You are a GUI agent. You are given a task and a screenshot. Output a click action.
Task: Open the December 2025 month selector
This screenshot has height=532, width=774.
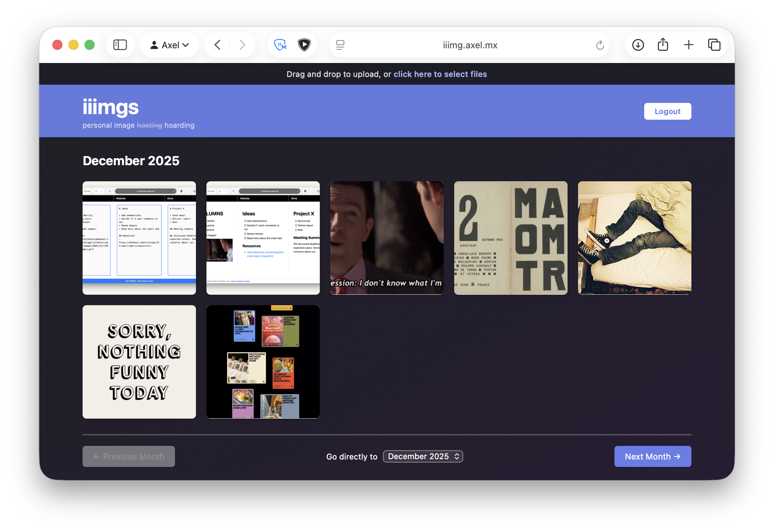click(x=423, y=456)
